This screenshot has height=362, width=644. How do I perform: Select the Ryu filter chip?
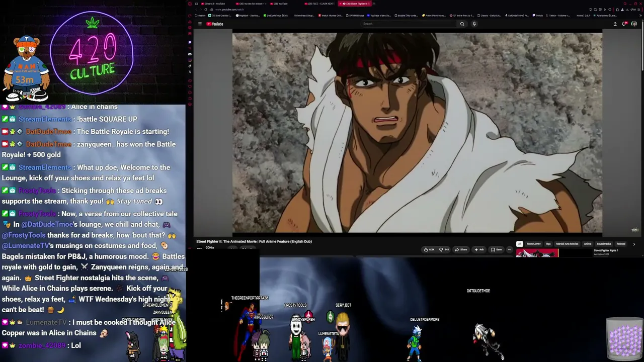tap(548, 244)
